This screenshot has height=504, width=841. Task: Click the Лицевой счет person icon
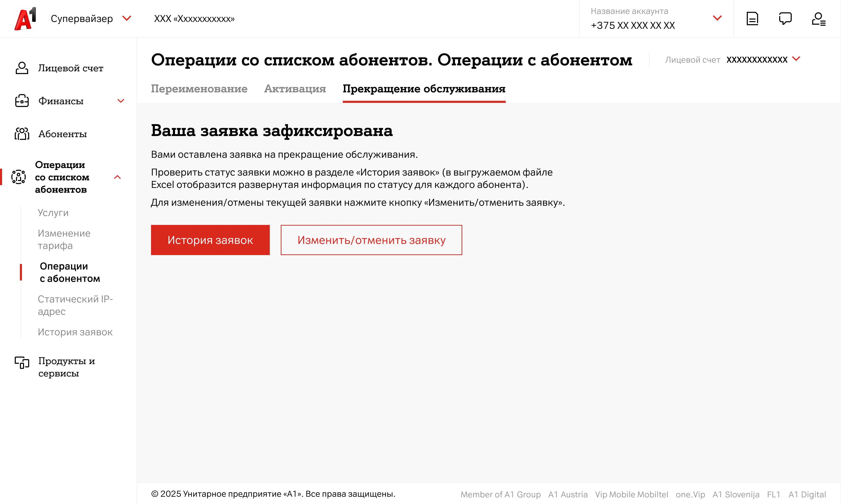[22, 68]
